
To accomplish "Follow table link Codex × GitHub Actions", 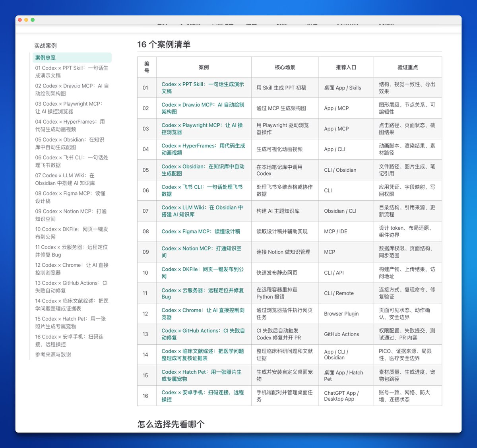I will tap(203, 334).
